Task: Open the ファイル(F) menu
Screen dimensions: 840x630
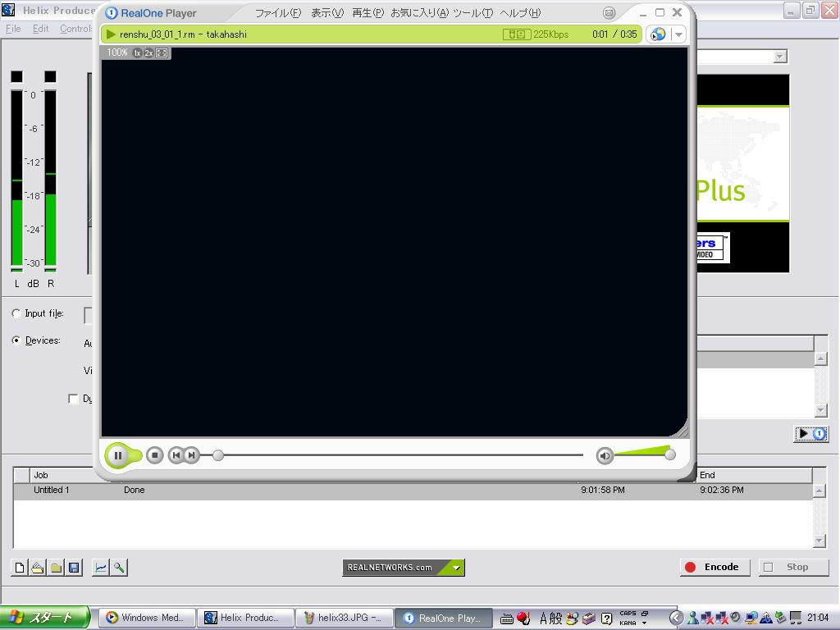Action: pyautogui.click(x=278, y=13)
